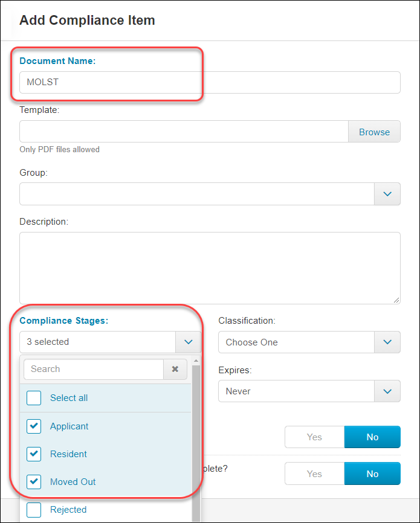420x523 pixels.
Task: Expand the Expires Never dropdown
Action: (309, 391)
